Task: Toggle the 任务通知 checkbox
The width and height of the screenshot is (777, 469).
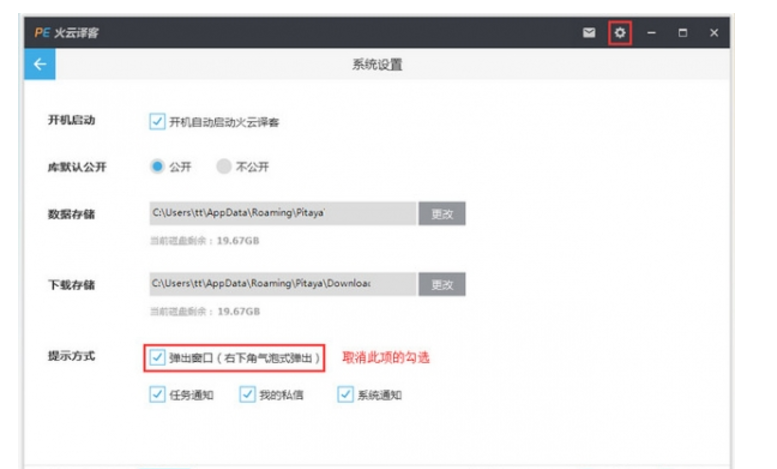Action: tap(157, 394)
